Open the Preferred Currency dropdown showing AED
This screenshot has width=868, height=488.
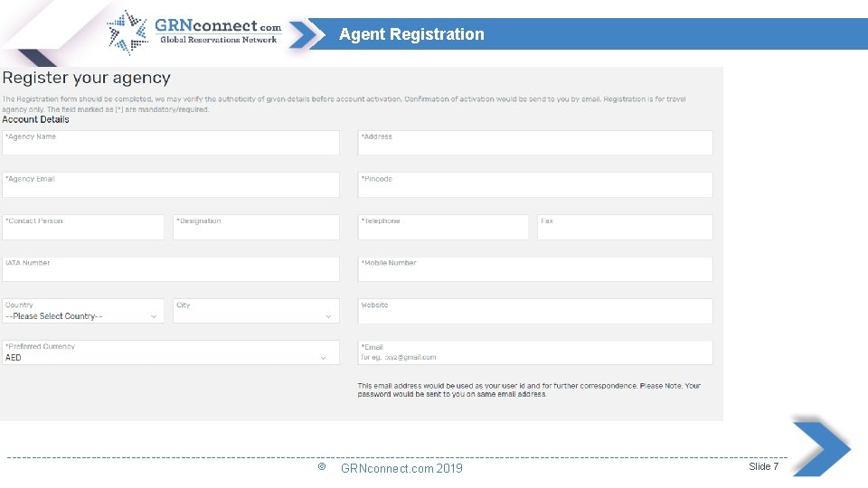170,358
